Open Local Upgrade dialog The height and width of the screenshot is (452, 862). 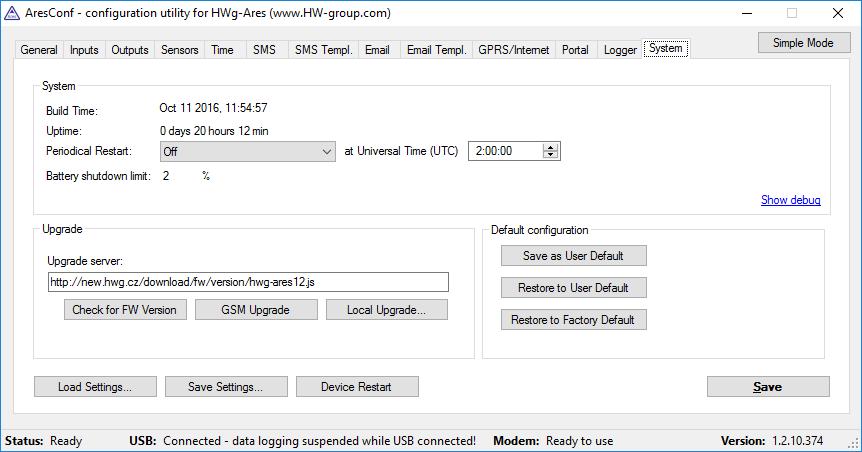pos(386,310)
